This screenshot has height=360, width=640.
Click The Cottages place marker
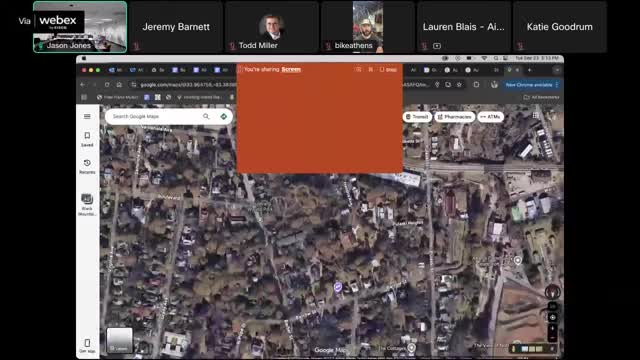coord(411,348)
